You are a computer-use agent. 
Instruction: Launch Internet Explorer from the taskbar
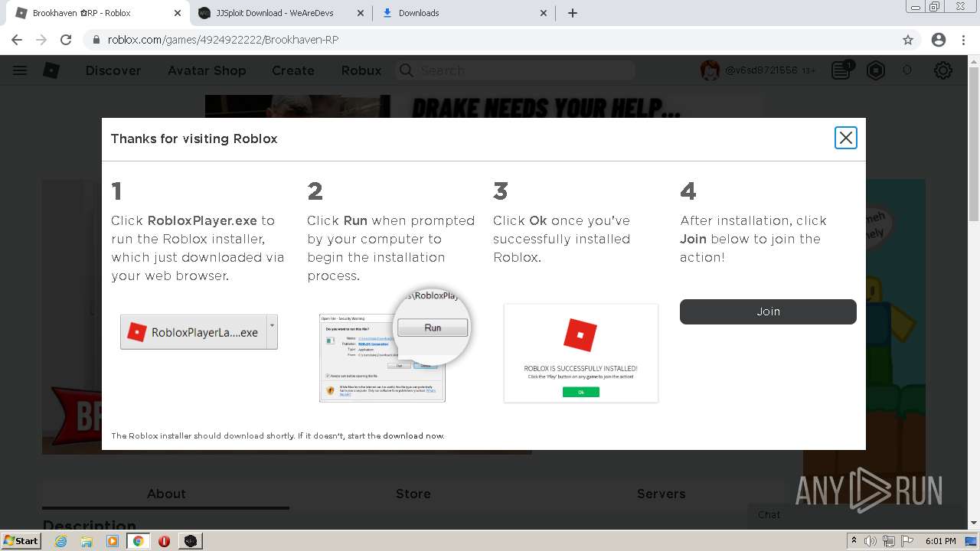tap(61, 541)
